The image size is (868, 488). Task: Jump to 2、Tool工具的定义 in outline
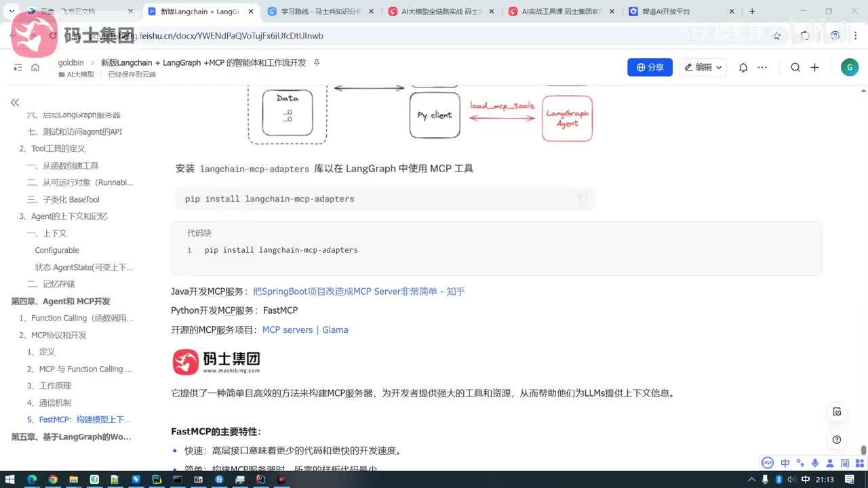[x=52, y=148]
